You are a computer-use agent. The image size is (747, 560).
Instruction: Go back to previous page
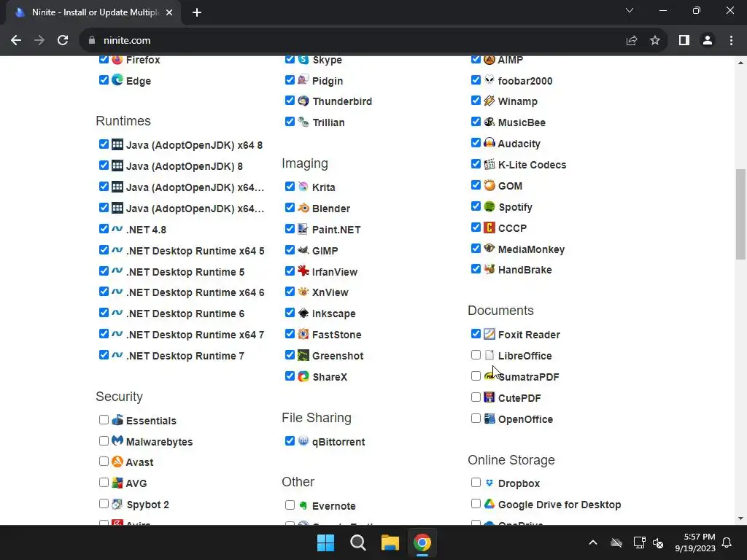coord(16,41)
